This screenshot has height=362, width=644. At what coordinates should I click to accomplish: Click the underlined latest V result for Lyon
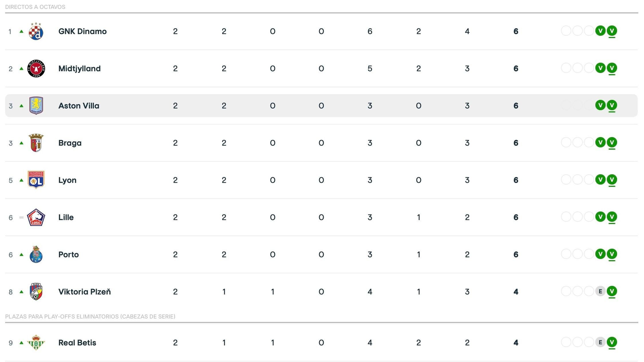[x=612, y=179]
